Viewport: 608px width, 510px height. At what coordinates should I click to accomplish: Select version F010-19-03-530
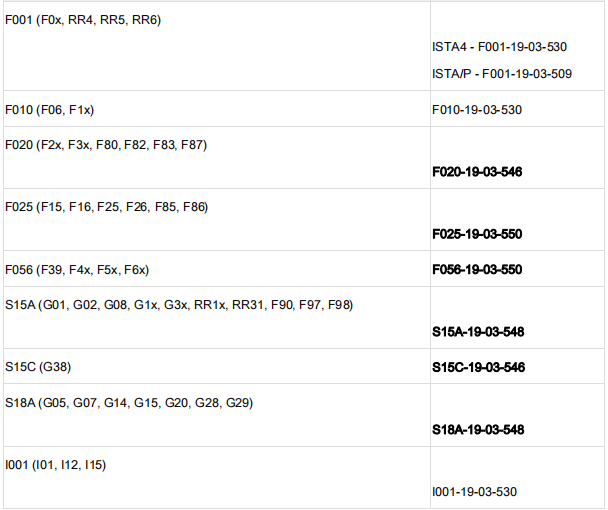tap(477, 109)
